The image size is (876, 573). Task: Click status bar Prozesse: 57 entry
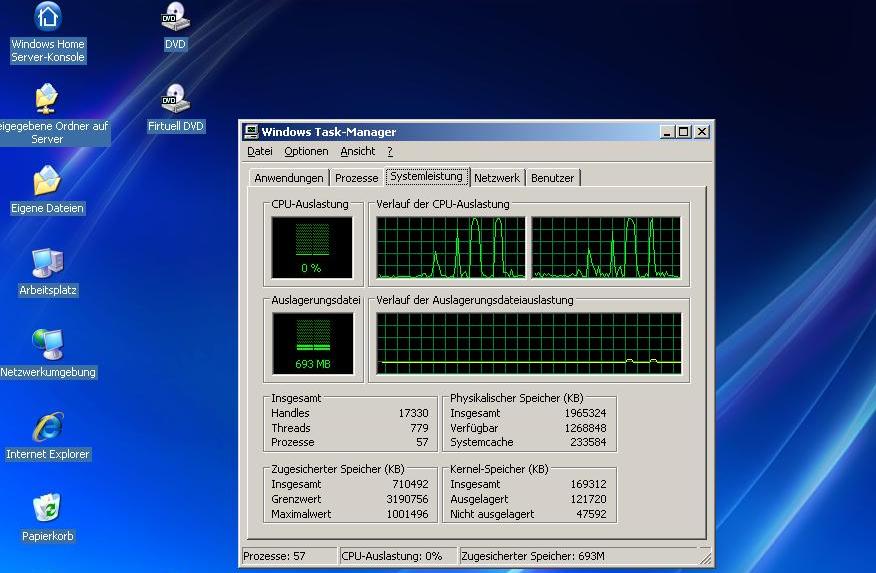tap(289, 556)
